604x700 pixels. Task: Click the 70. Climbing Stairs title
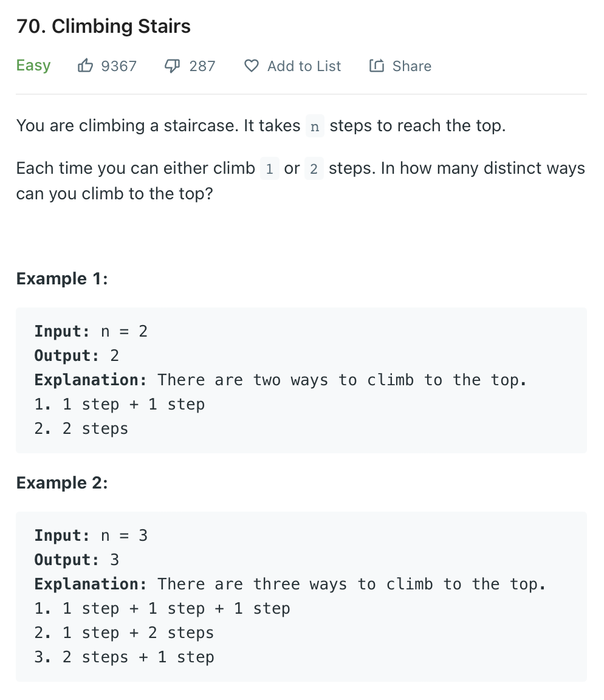(103, 26)
